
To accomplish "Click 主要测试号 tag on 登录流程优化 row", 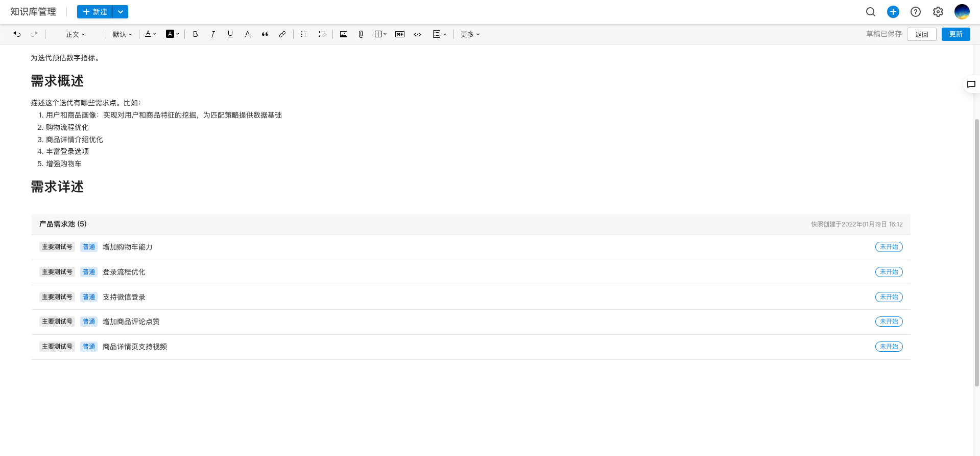I will [x=57, y=272].
